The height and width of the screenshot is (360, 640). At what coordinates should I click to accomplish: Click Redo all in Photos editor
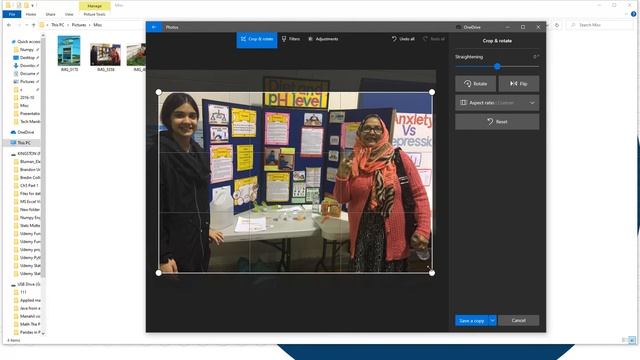pos(434,39)
